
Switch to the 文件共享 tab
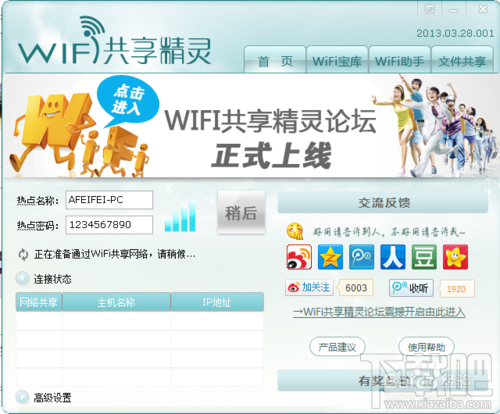[x=462, y=60]
